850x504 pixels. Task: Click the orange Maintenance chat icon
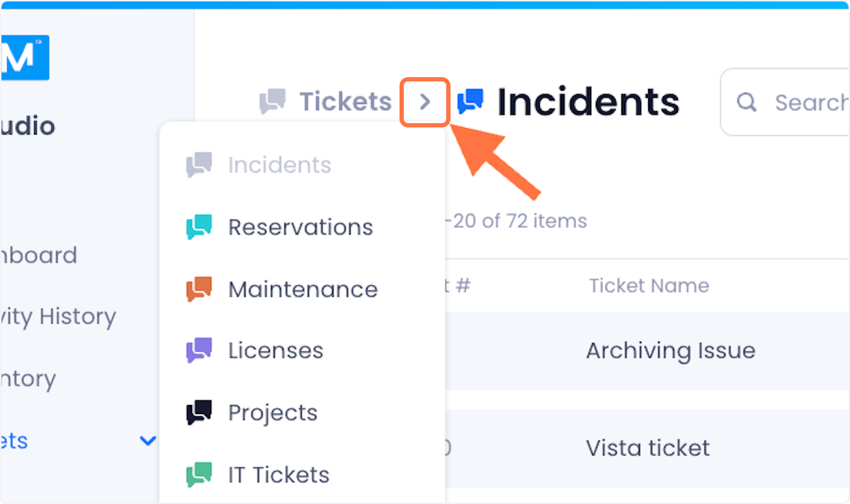(199, 290)
